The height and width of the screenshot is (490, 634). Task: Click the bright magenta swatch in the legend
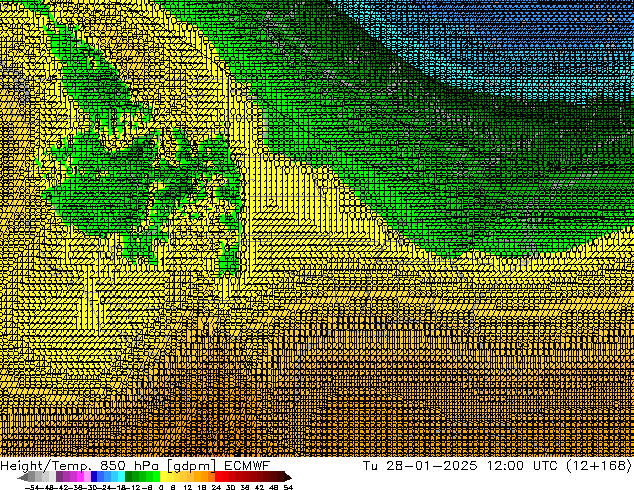(x=80, y=476)
